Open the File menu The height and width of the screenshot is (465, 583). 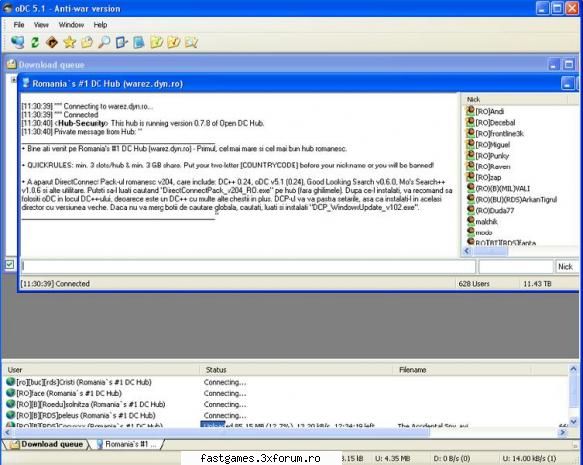[x=19, y=25]
